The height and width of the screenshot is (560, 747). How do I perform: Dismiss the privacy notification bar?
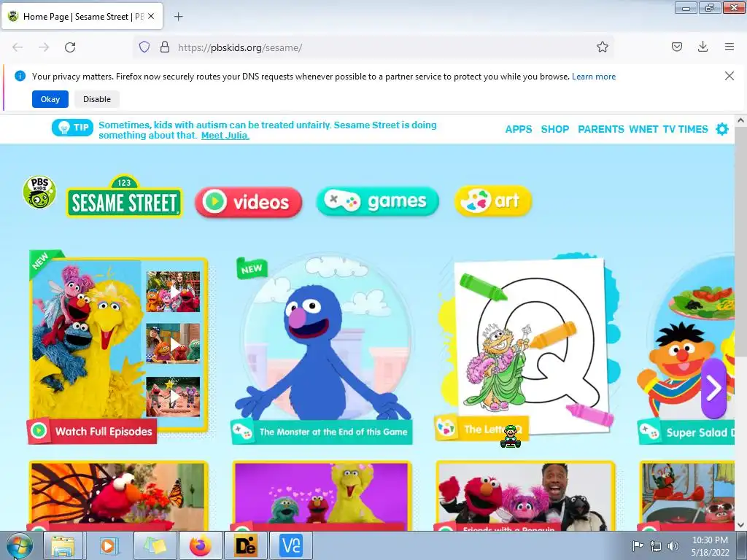click(x=729, y=76)
